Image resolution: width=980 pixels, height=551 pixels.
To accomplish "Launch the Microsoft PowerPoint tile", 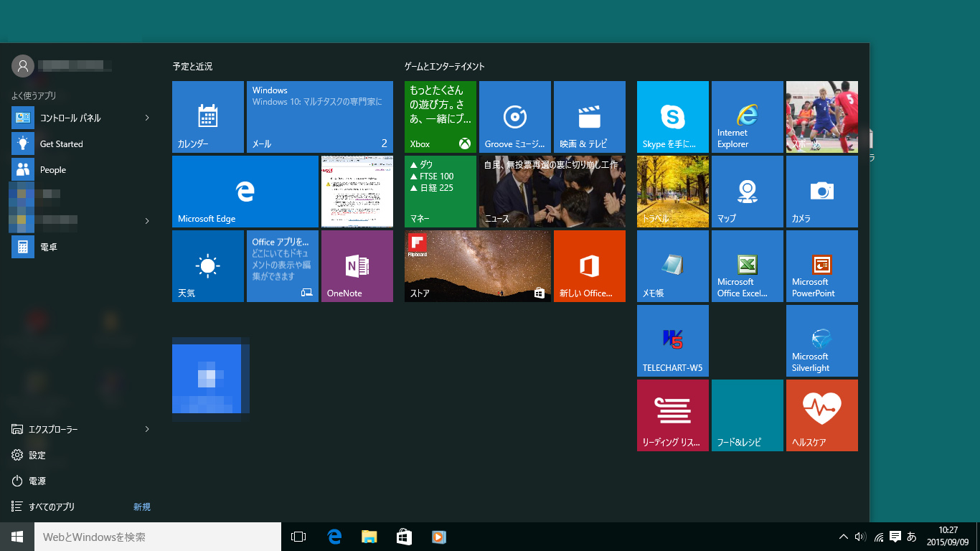I will (822, 266).
